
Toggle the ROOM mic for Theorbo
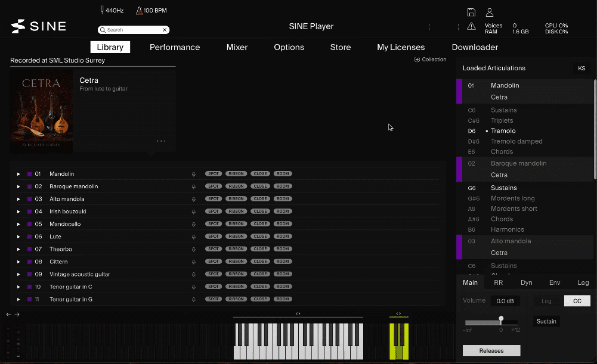pyautogui.click(x=283, y=249)
